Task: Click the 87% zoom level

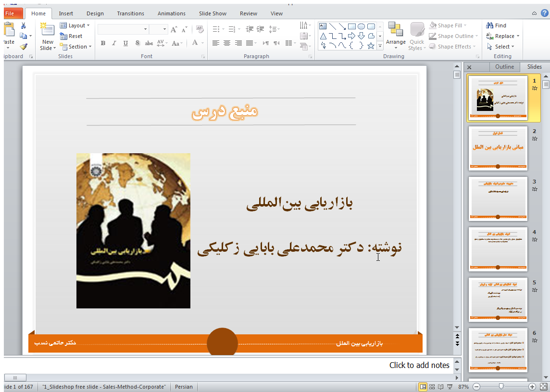Action: tap(463, 387)
